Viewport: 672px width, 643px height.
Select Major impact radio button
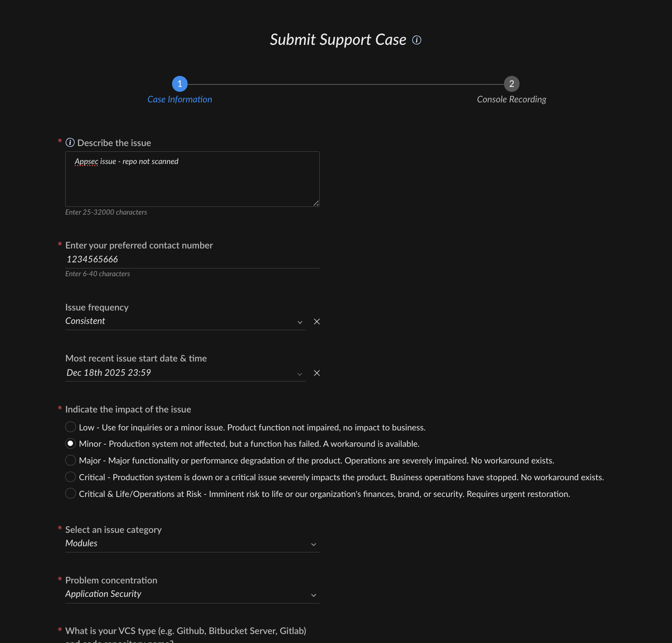coord(71,460)
